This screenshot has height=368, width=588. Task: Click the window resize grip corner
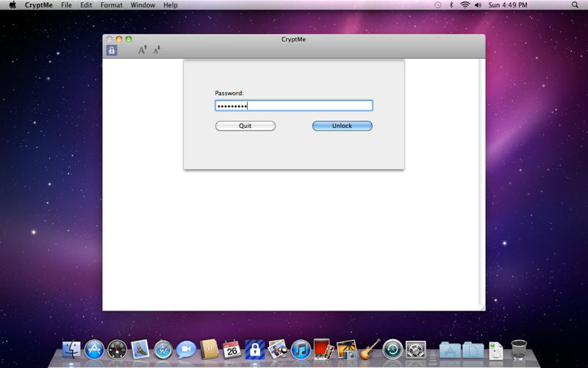tap(482, 308)
